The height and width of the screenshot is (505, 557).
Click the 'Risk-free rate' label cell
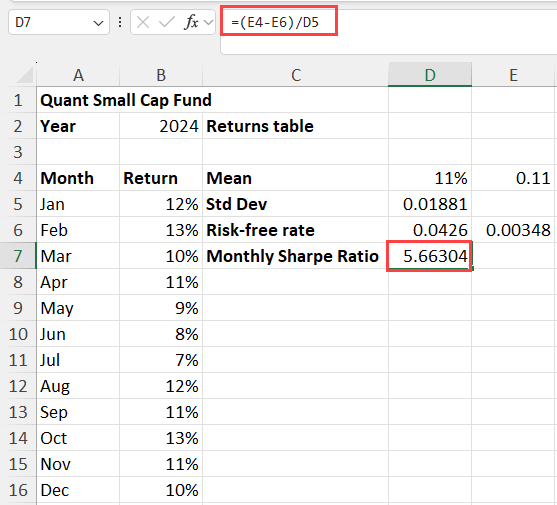[296, 230]
